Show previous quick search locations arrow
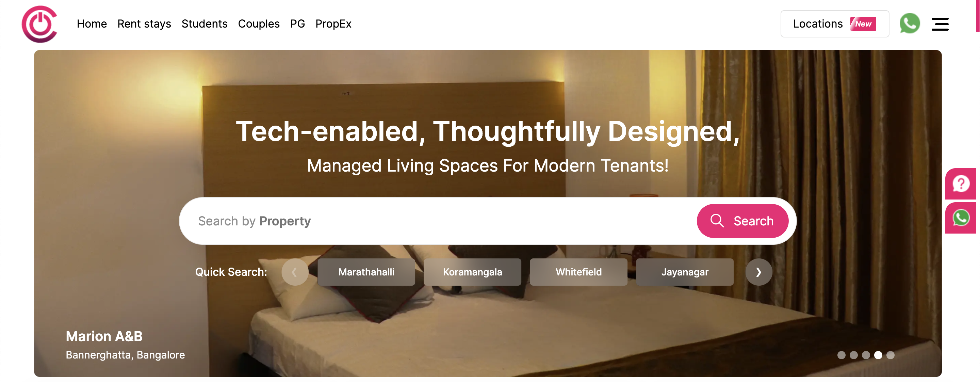 point(295,272)
